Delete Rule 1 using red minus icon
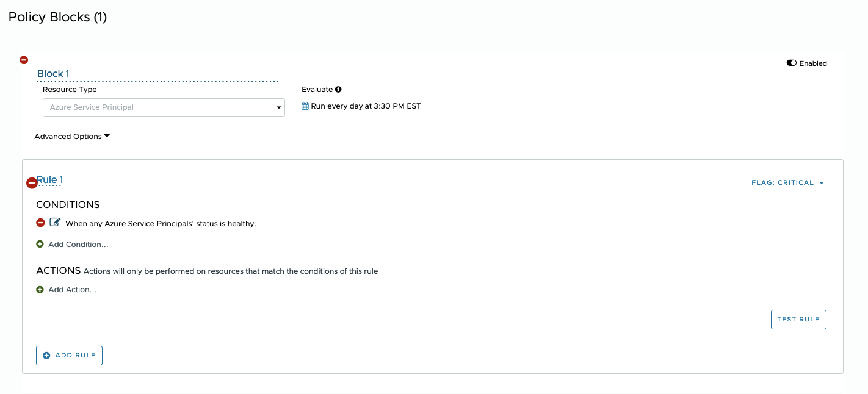The width and height of the screenshot is (868, 394). coord(32,183)
